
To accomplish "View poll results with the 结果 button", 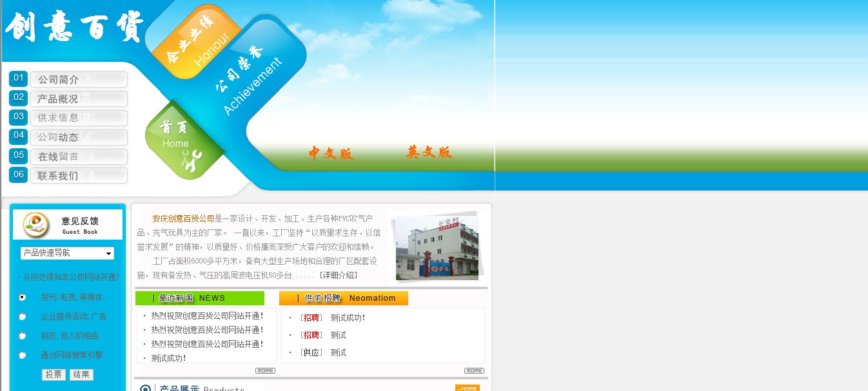I will click(81, 375).
